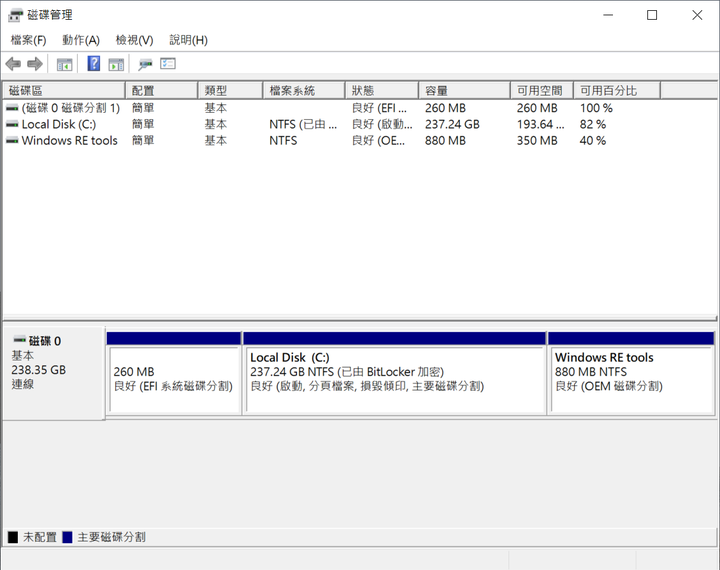Screen dimensions: 720x570
Task: Click the Disk Management app icon in title bar
Action: click(15, 15)
